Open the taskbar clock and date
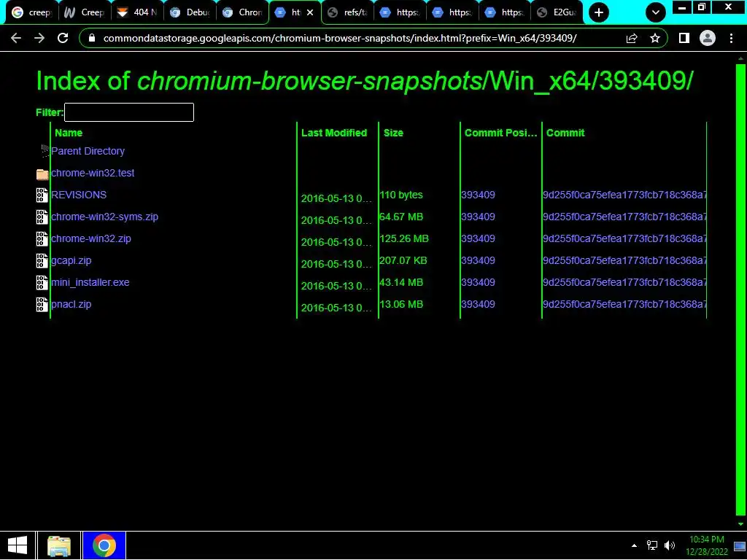The height and width of the screenshot is (560, 747). (707, 545)
